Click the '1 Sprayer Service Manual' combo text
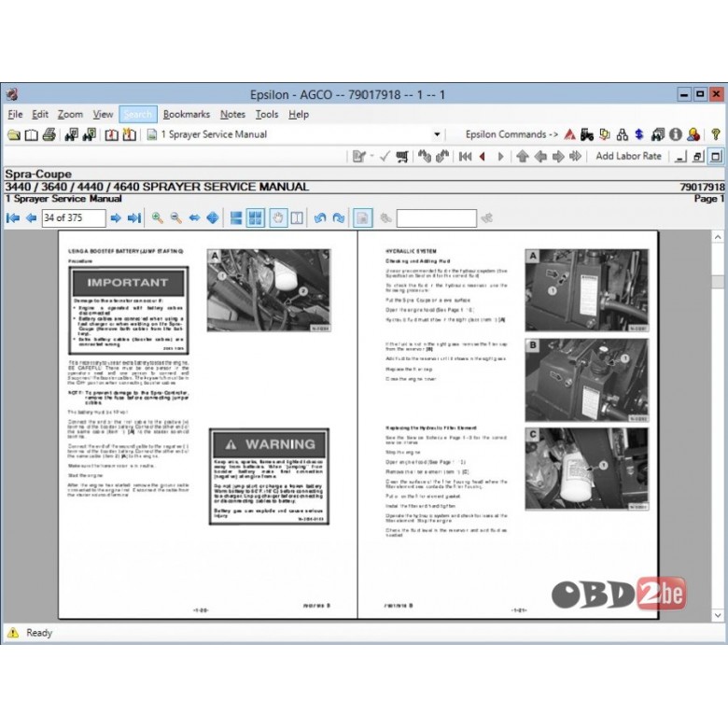Screen dimensions: 728x728 [x=214, y=134]
